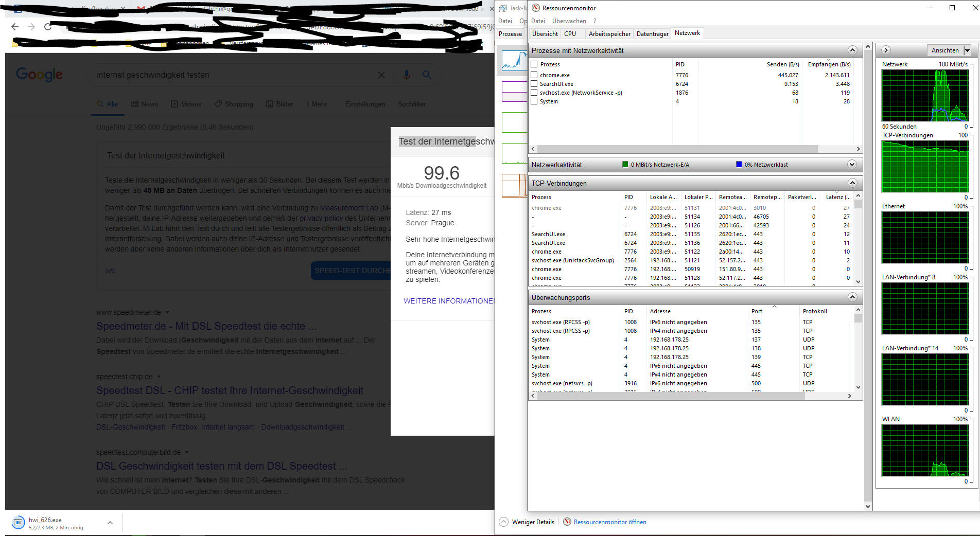Switch to the Arbeitsspeicher tab

click(609, 34)
